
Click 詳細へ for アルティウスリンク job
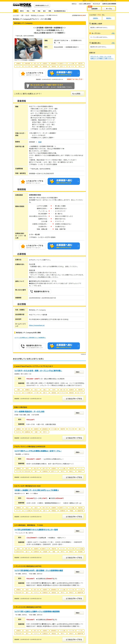79,453
